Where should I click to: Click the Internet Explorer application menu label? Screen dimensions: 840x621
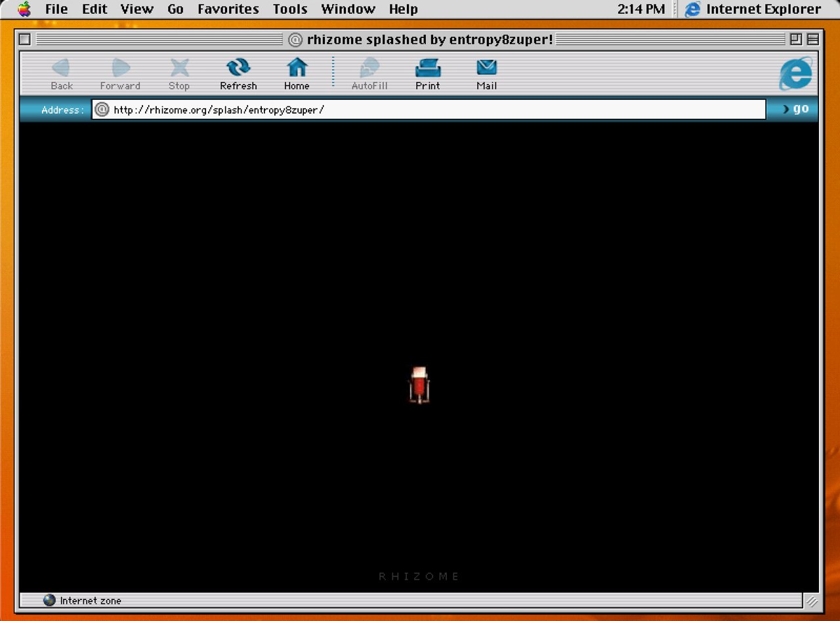coord(763,9)
